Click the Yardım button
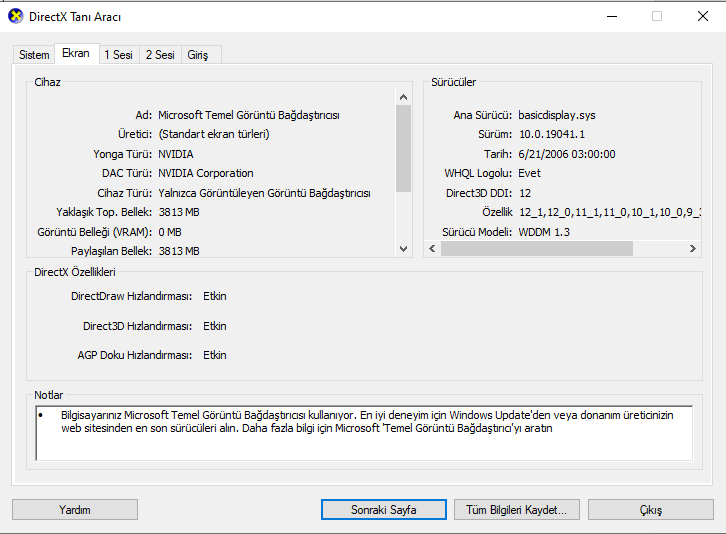Screen dimensions: 726x534 click(x=75, y=509)
